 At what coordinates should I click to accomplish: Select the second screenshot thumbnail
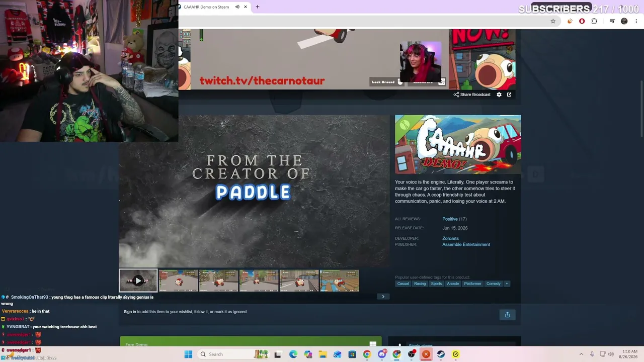[178, 281]
